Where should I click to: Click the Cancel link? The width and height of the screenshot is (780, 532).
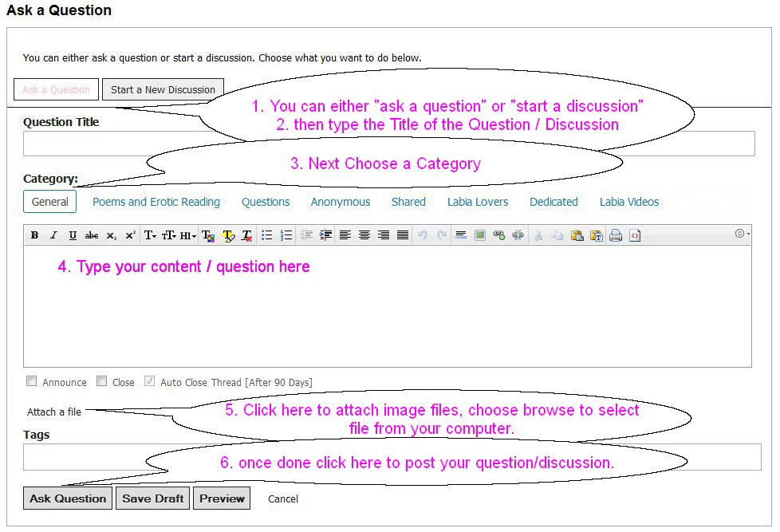[x=283, y=499]
